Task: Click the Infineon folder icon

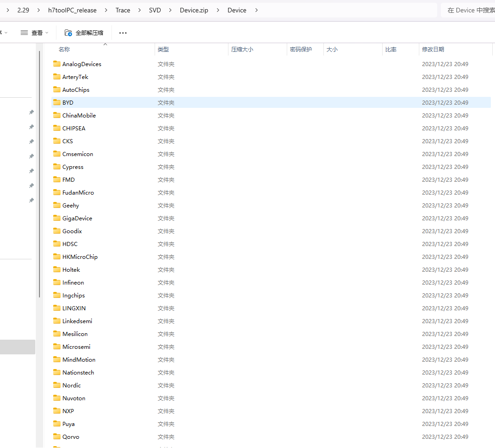Action: pos(57,282)
